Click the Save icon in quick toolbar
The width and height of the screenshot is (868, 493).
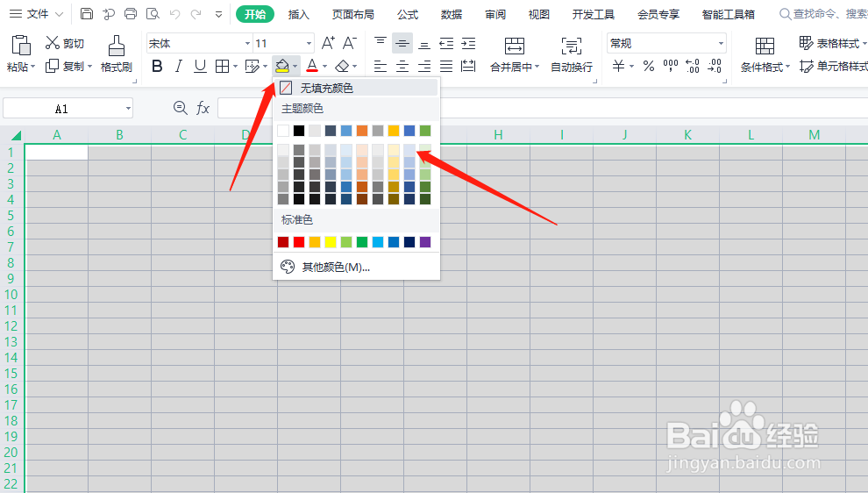87,14
